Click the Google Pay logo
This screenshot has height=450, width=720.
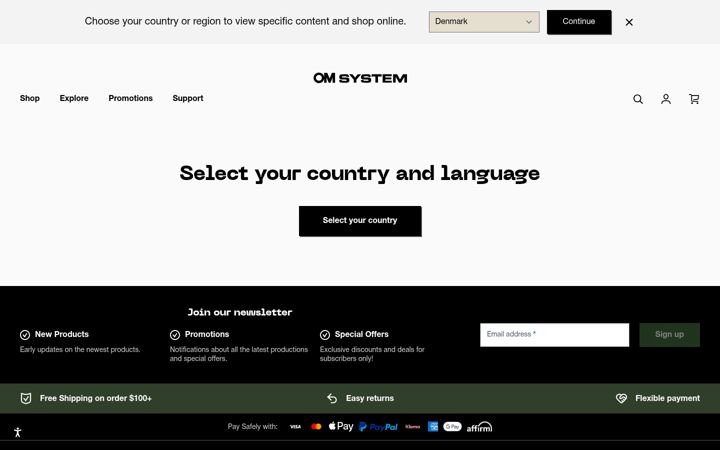tap(452, 427)
